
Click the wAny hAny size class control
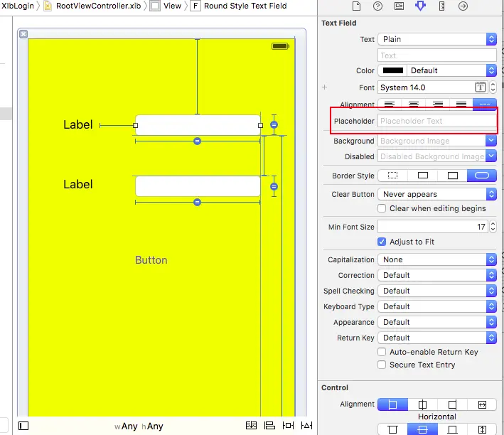139,426
